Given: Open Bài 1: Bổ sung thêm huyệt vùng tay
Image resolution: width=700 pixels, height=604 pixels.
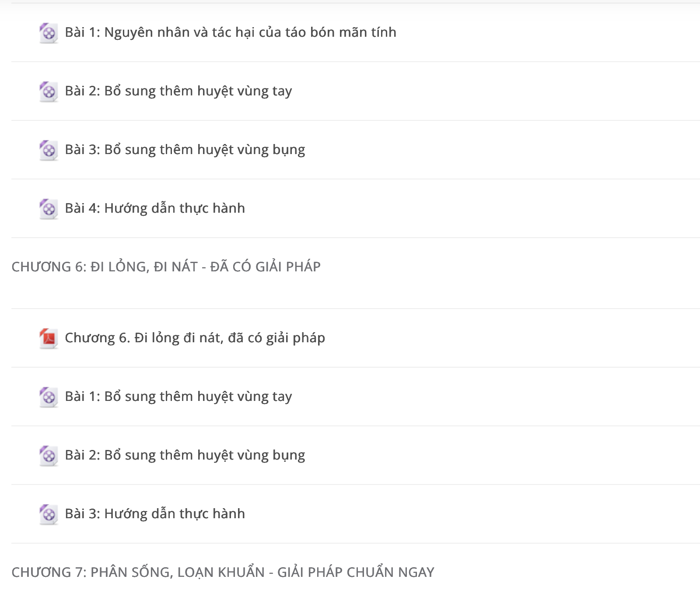Looking at the screenshot, I should point(178,397).
